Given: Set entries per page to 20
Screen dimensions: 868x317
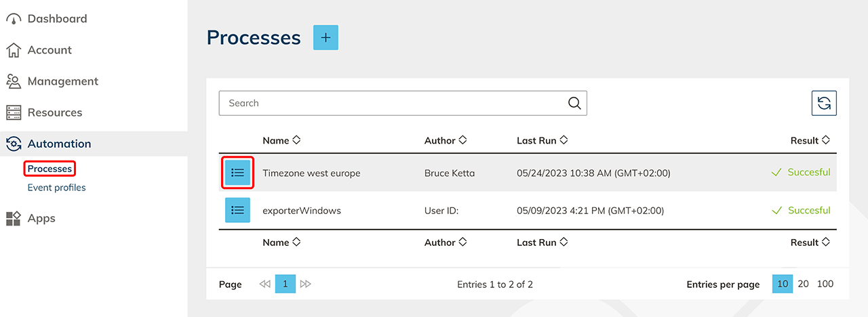Looking at the screenshot, I should tap(803, 284).
